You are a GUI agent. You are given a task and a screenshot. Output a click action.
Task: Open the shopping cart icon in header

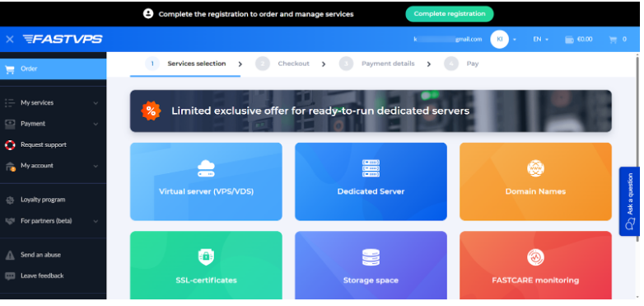point(613,40)
